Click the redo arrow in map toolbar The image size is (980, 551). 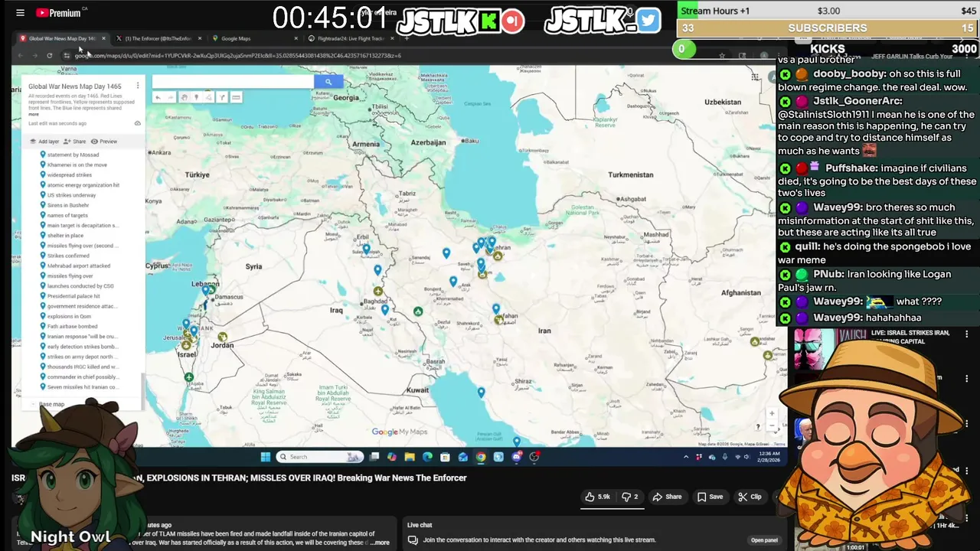(x=171, y=97)
